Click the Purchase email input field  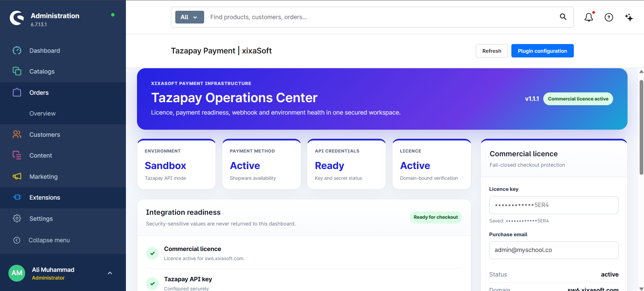(554, 250)
